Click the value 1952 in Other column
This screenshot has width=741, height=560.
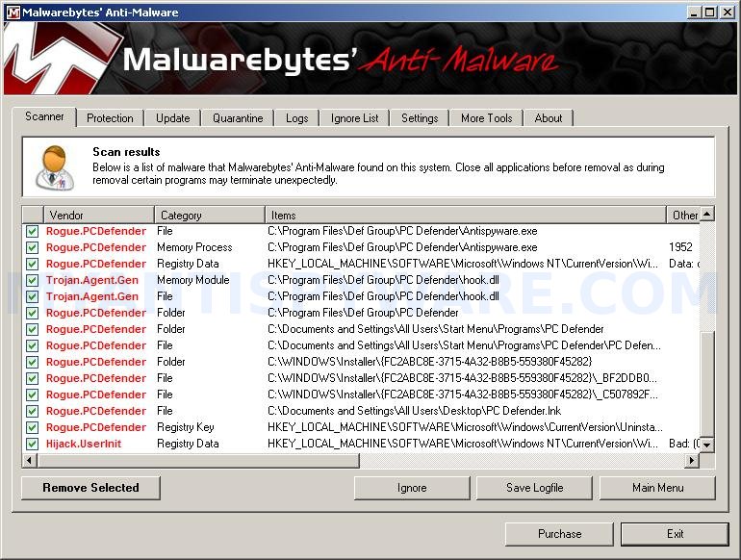[680, 247]
